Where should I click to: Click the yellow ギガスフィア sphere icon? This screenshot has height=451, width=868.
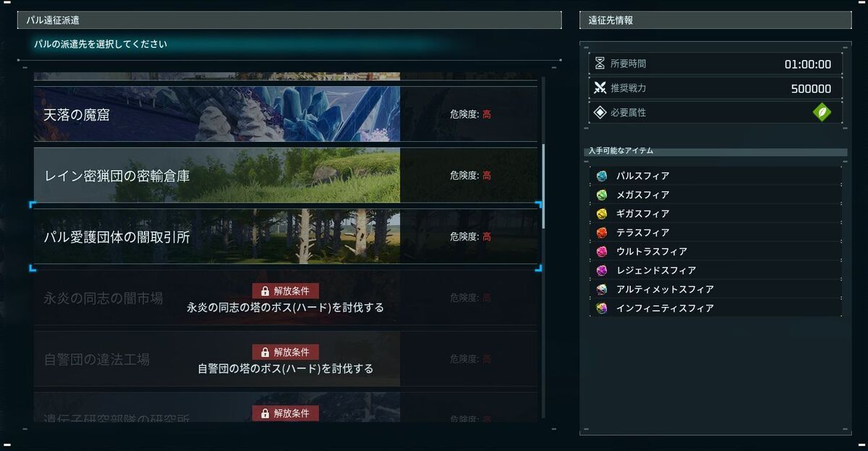point(602,214)
